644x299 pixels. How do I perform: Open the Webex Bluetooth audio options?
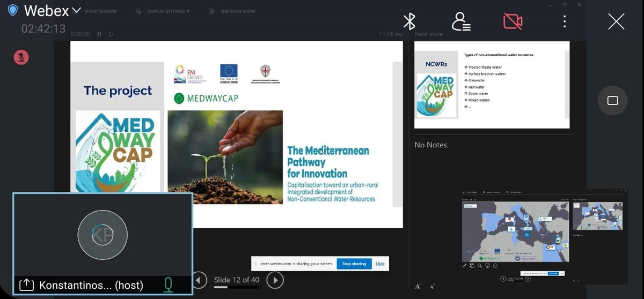(409, 21)
